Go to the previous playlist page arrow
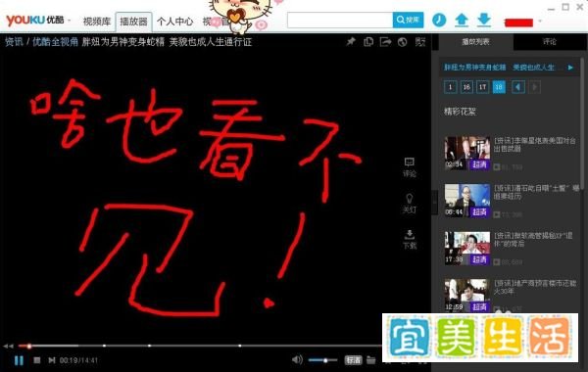The width and height of the screenshot is (588, 372). pos(518,87)
